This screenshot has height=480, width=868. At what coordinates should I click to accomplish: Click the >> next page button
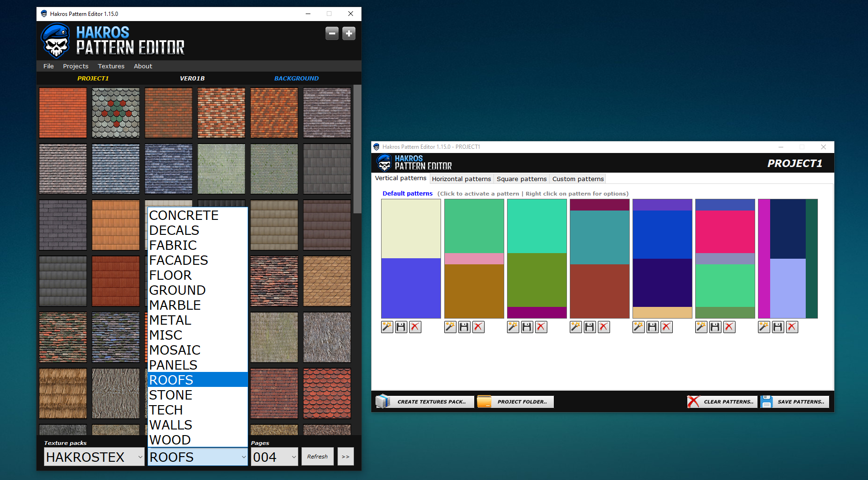pos(346,457)
